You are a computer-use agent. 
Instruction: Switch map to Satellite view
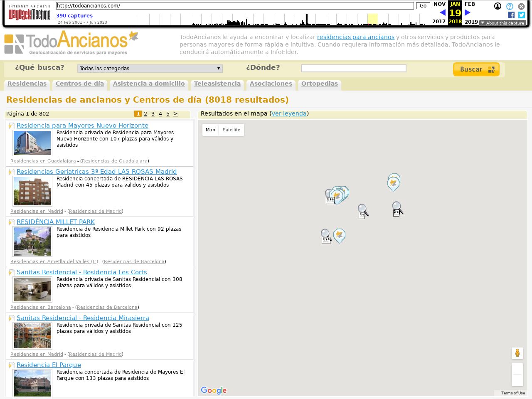tap(231, 130)
